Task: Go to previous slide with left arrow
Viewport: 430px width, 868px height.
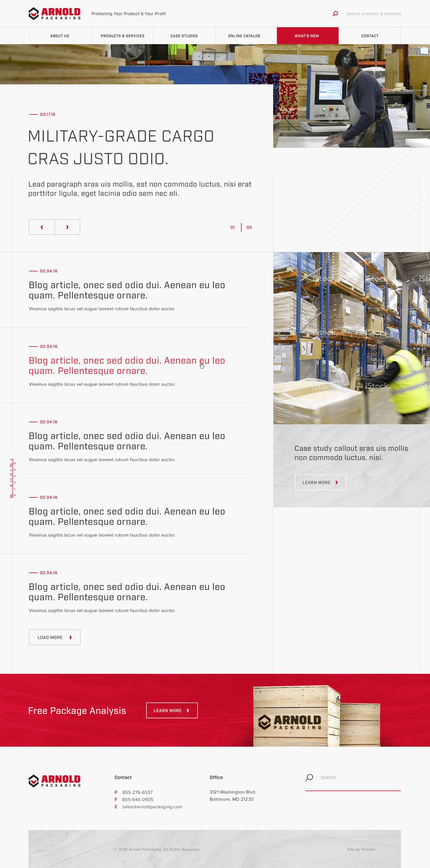Action: pyautogui.click(x=42, y=227)
